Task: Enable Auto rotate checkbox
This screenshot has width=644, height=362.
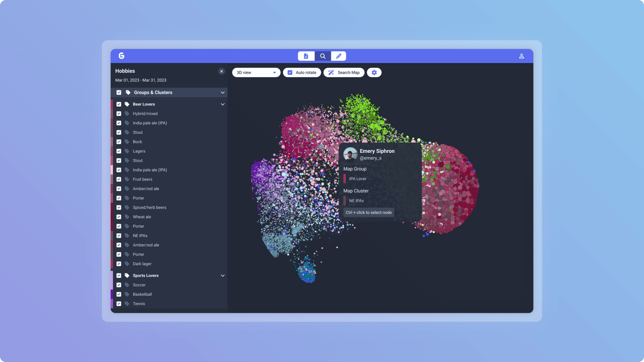Action: pyautogui.click(x=290, y=72)
